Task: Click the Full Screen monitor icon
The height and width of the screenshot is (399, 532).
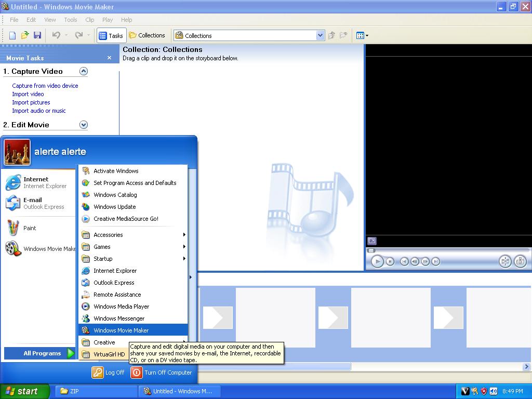Action: pos(372,241)
